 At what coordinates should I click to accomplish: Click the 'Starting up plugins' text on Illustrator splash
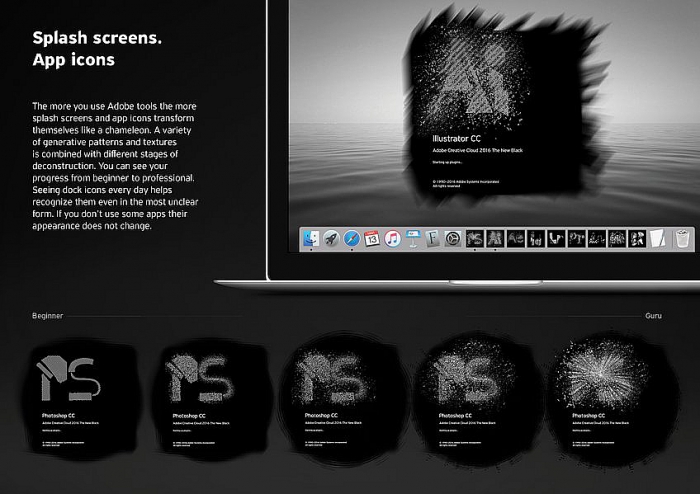447,162
